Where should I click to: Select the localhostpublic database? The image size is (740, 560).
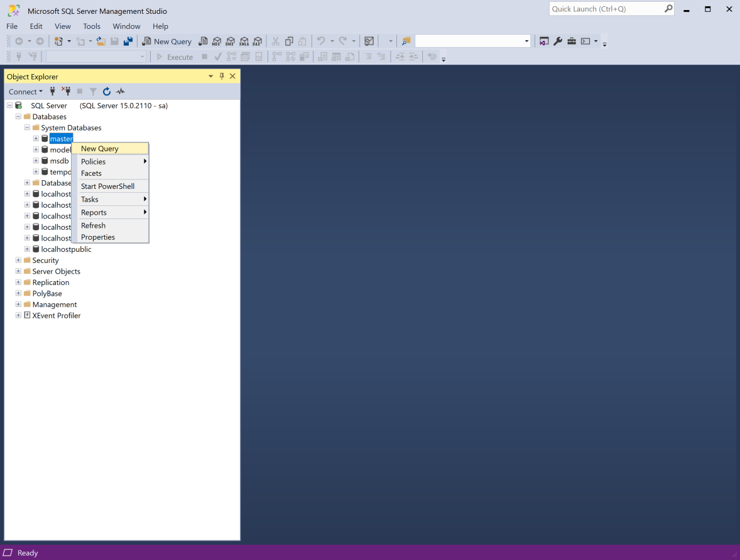click(66, 249)
